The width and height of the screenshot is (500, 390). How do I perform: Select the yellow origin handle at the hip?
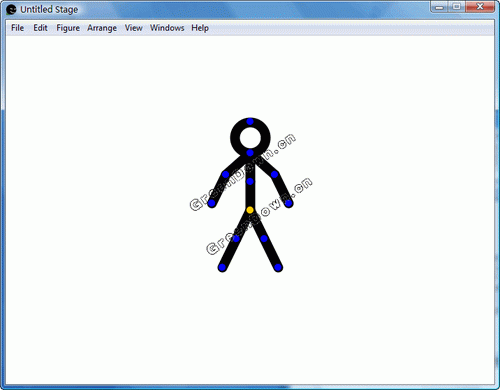coord(250,210)
